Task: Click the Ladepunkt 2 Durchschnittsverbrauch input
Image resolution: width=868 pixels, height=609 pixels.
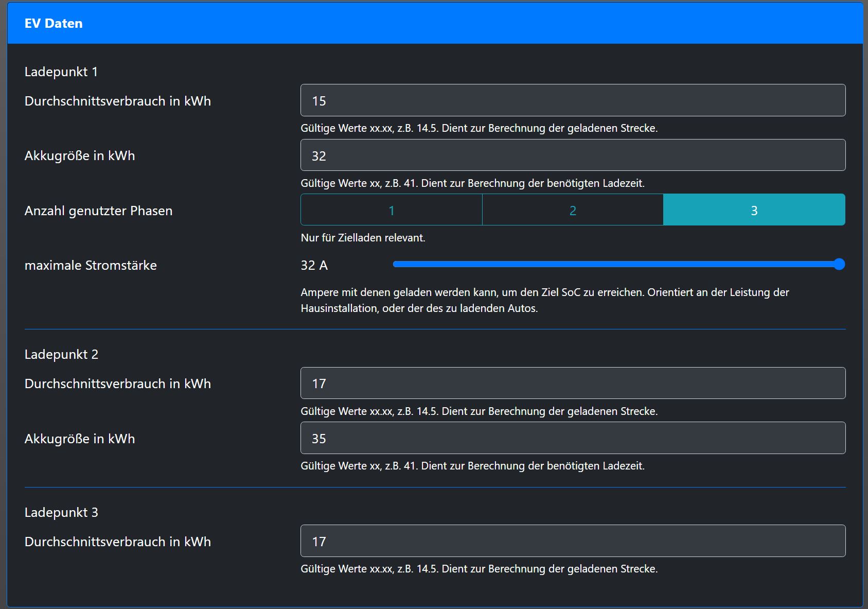Action: 573,383
